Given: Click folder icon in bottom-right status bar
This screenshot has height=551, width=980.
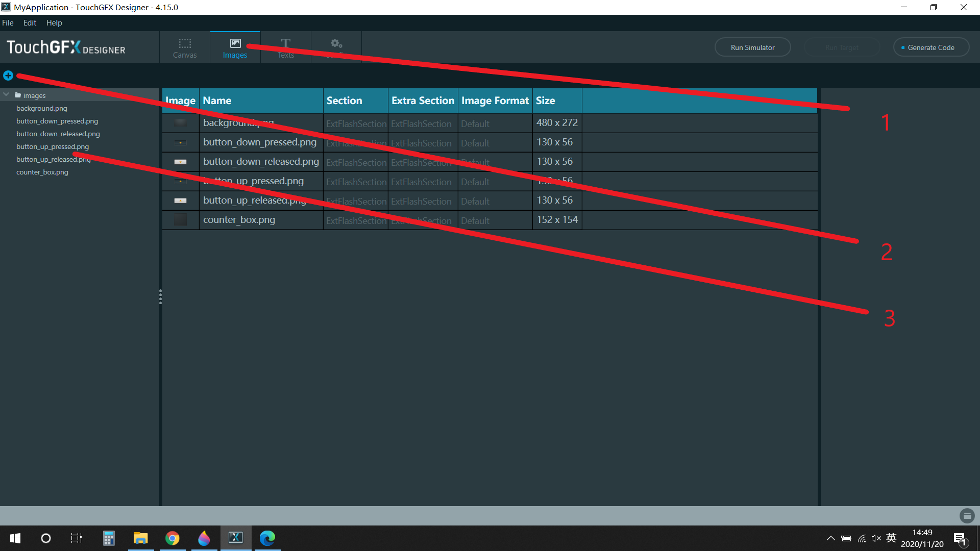Looking at the screenshot, I should pyautogui.click(x=967, y=516).
